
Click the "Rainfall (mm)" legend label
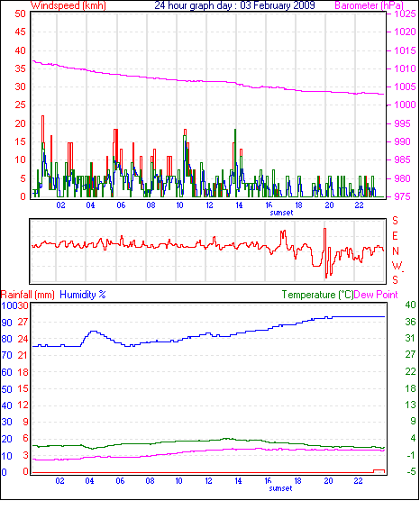[x=28, y=295]
